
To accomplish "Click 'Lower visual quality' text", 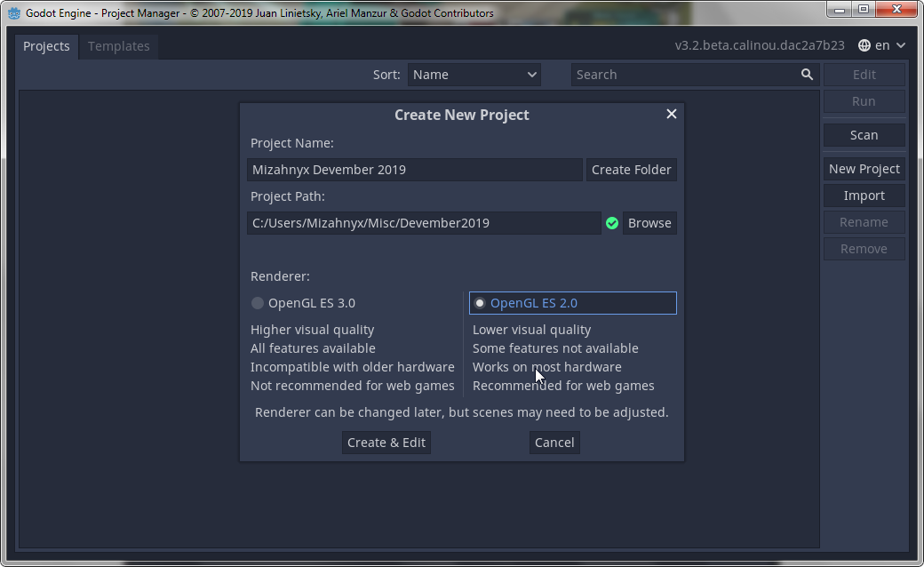I will (x=531, y=330).
